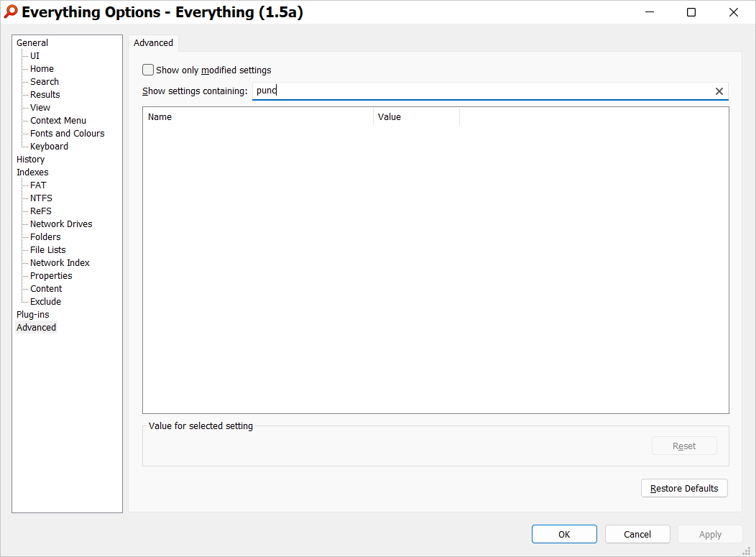Open FAT index options
The height and width of the screenshot is (557, 756).
38,185
